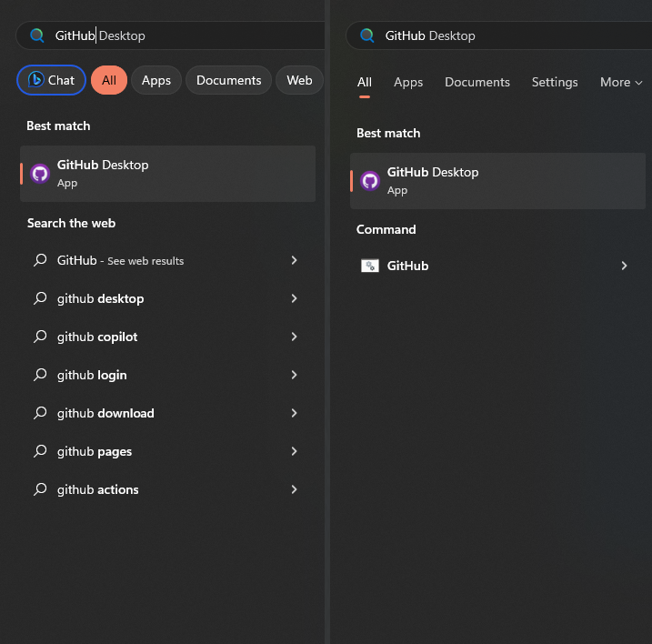Viewport: 652px width, 644px height.
Task: Open 'github download' web suggestion
Action: pos(167,413)
